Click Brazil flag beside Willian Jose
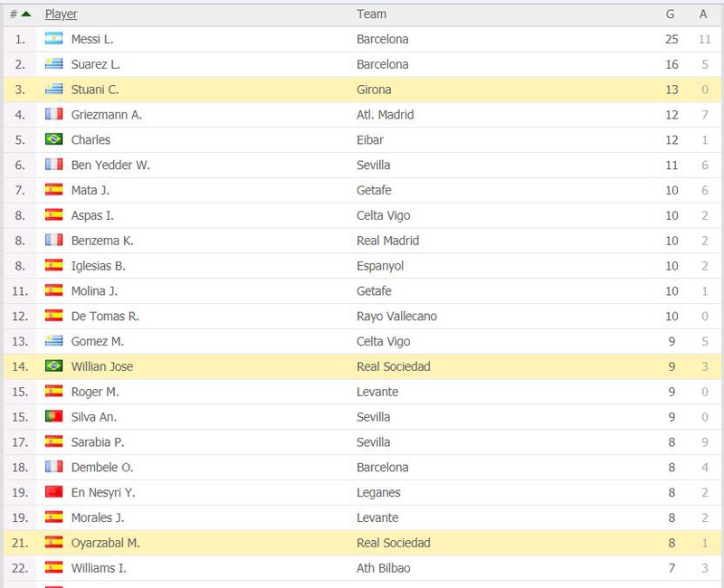The image size is (724, 588). tap(53, 366)
